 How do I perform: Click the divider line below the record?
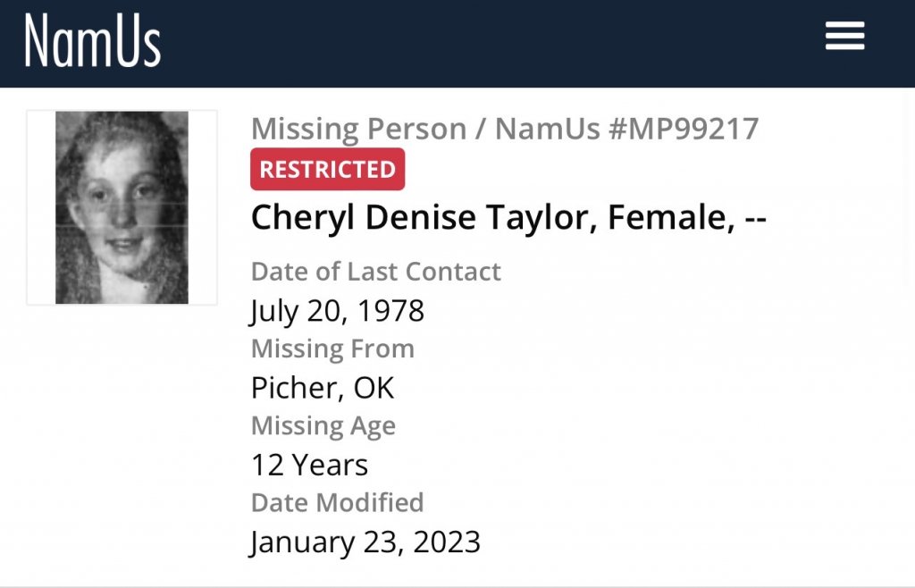point(457,586)
